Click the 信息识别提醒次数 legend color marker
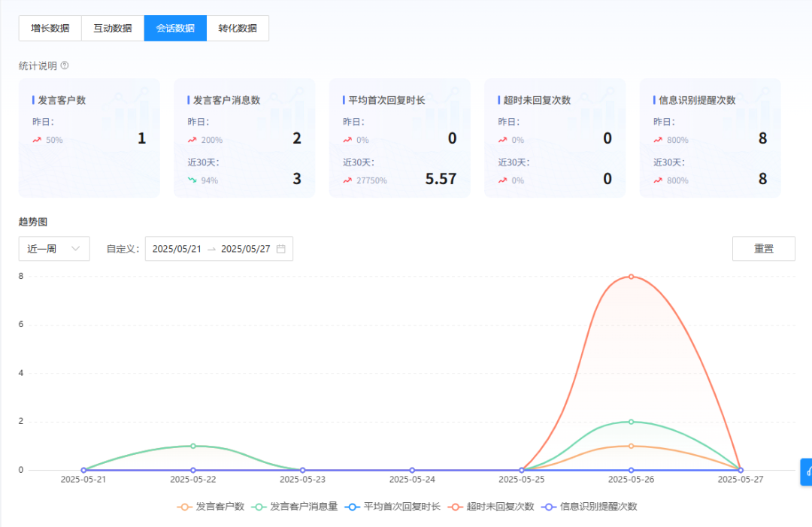This screenshot has height=527, width=812. (548, 507)
